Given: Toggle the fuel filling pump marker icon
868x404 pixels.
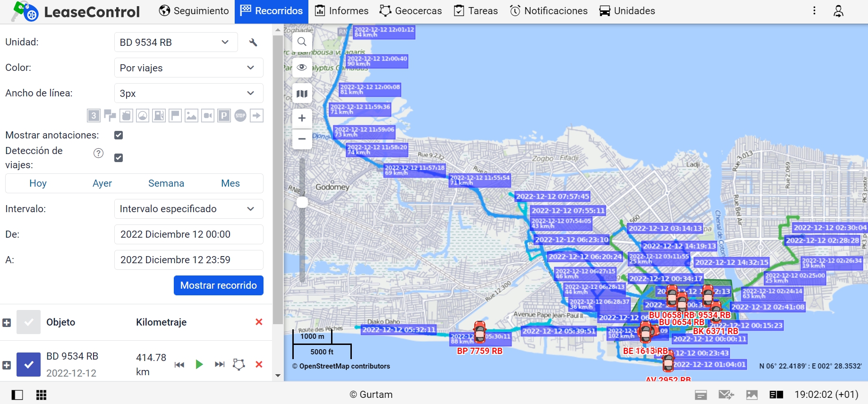Looking at the screenshot, I should pos(159,115).
